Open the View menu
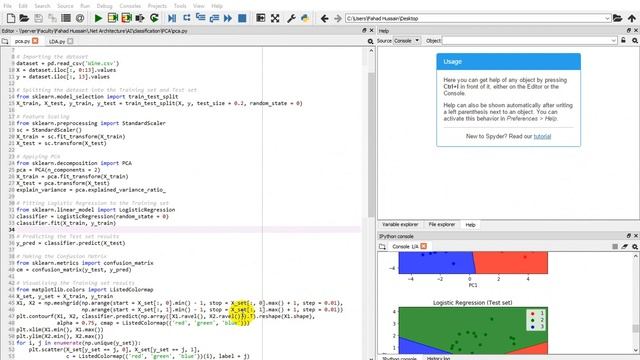This screenshot has height=360, width=640. tap(198, 6)
